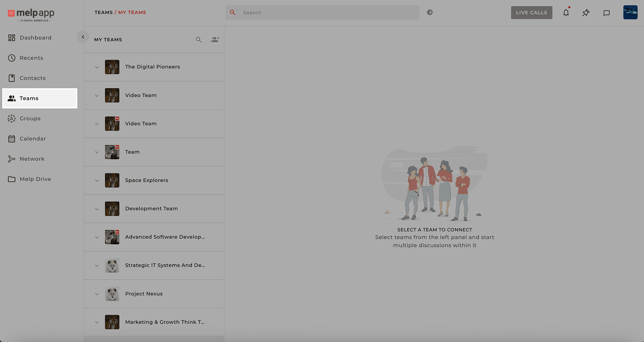This screenshot has width=644, height=342.
Task: Go back via the TEAMS breadcrumb link
Action: (x=104, y=12)
